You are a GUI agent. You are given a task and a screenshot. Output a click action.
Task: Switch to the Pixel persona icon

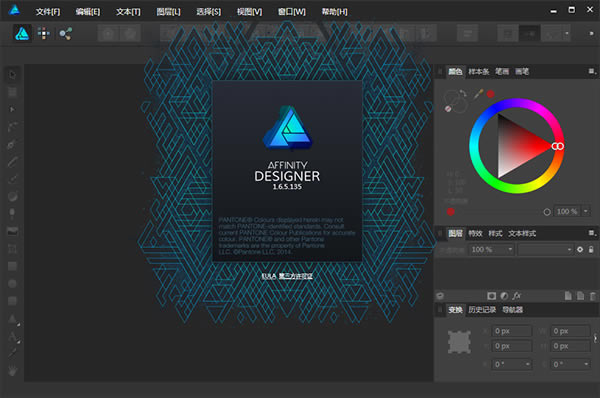click(44, 34)
